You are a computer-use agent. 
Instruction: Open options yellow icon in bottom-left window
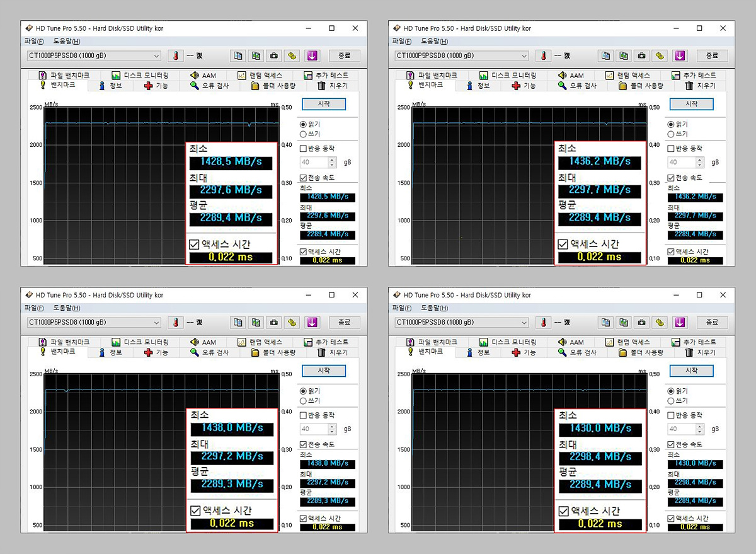point(292,322)
